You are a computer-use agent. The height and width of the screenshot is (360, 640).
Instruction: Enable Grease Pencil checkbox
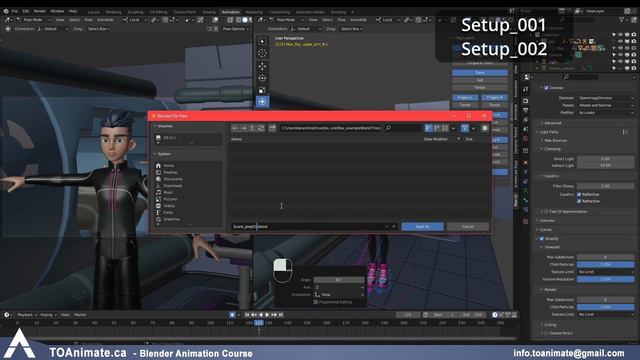tap(546, 333)
